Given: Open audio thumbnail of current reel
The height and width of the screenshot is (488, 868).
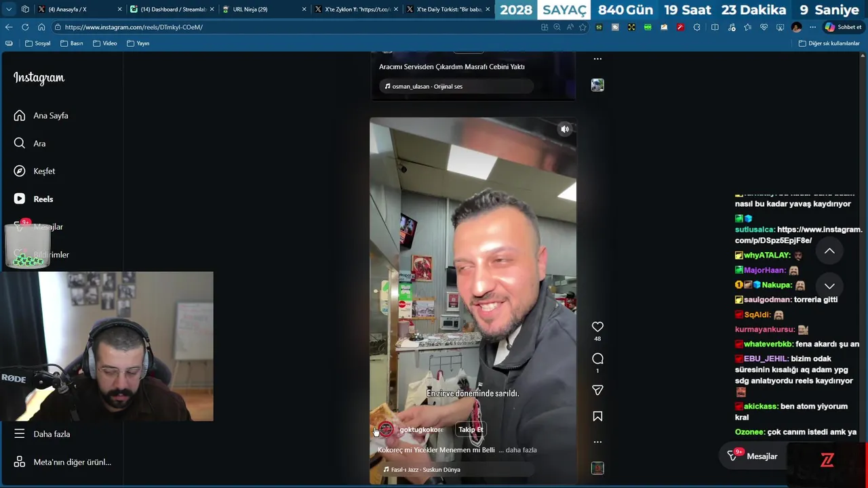Looking at the screenshot, I should (597, 468).
